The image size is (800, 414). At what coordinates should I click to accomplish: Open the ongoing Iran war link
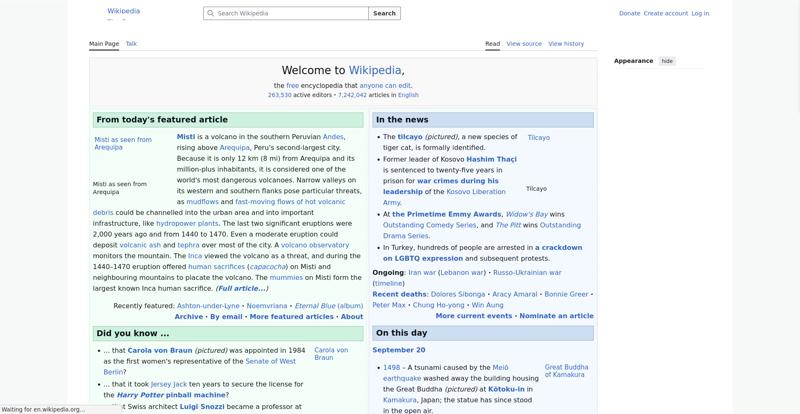[x=422, y=273]
